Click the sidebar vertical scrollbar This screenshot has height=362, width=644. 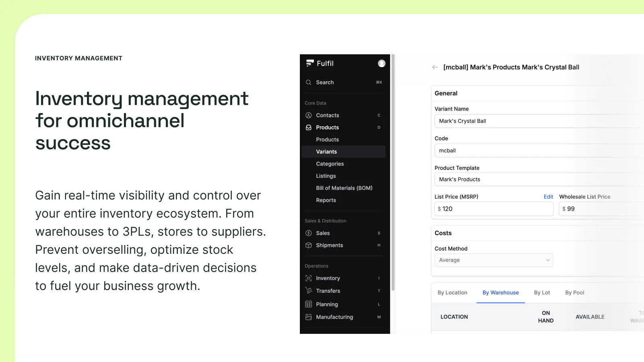point(393,173)
